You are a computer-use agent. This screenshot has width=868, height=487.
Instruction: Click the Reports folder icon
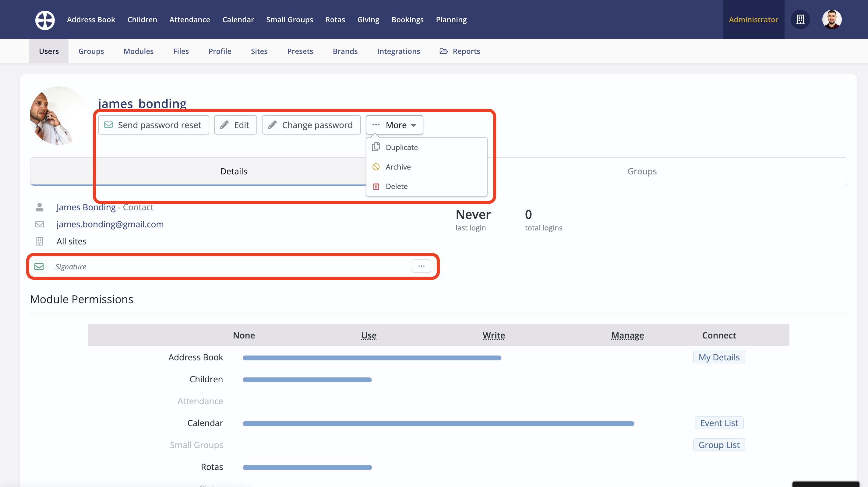click(x=443, y=51)
